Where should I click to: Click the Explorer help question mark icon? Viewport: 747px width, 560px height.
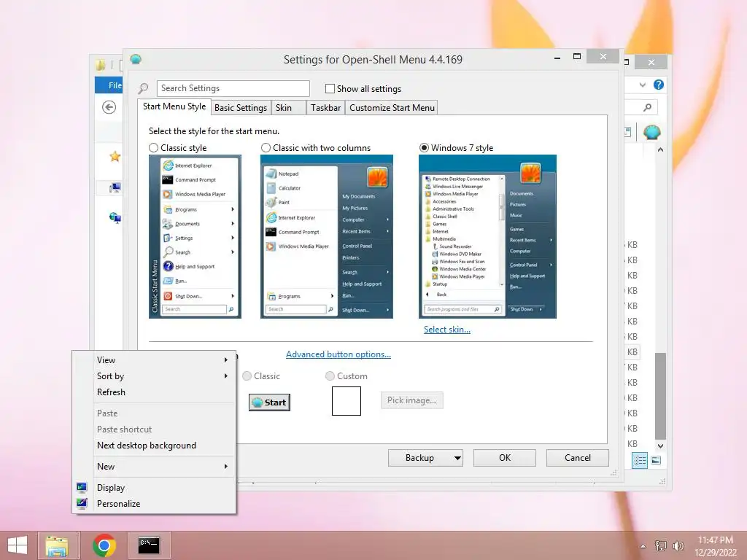tap(659, 85)
